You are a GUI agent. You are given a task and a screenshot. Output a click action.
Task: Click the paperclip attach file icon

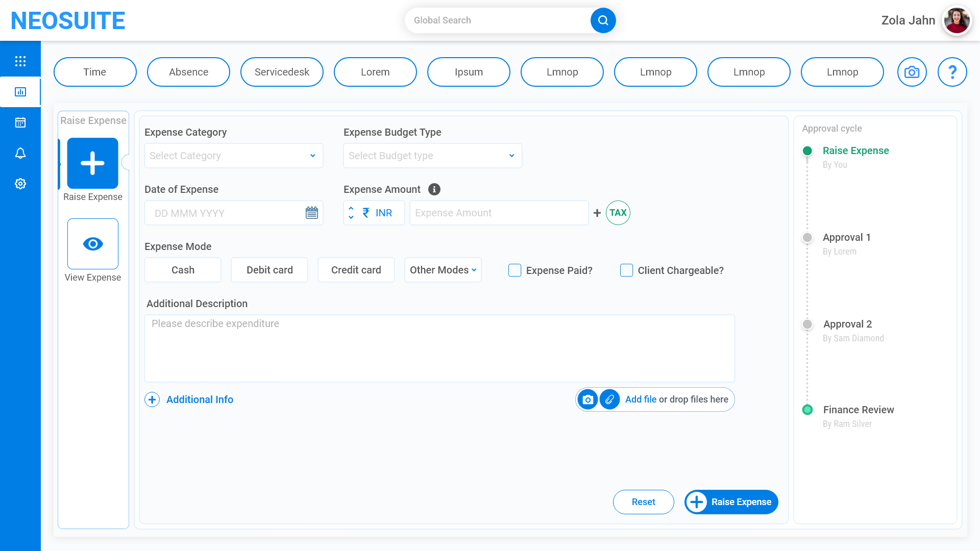pos(609,399)
